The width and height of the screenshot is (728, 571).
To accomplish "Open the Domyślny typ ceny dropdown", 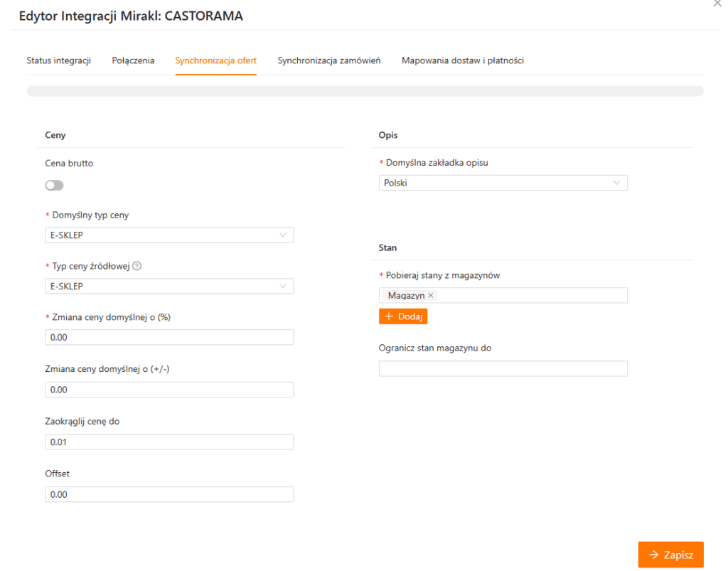I will point(169,235).
